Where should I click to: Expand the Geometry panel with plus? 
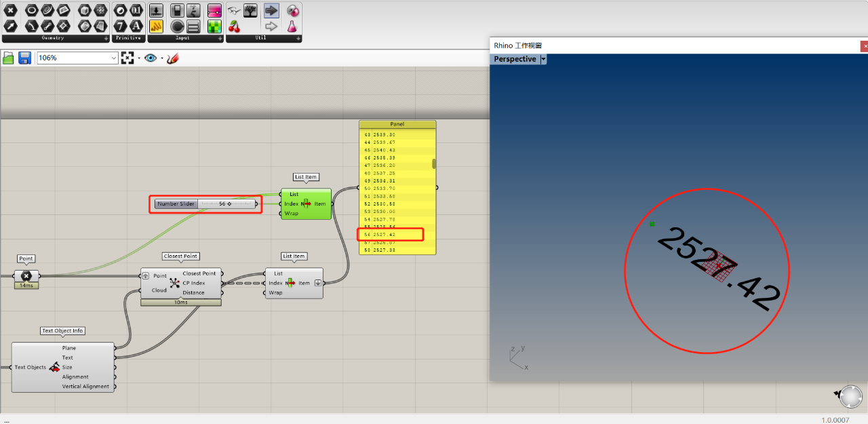106,39
